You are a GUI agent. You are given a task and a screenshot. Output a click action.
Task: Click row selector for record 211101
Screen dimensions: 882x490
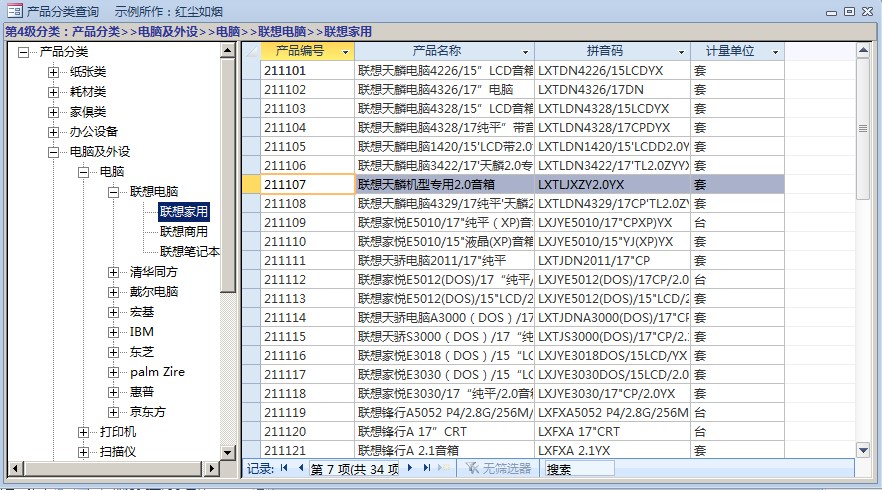(251, 71)
